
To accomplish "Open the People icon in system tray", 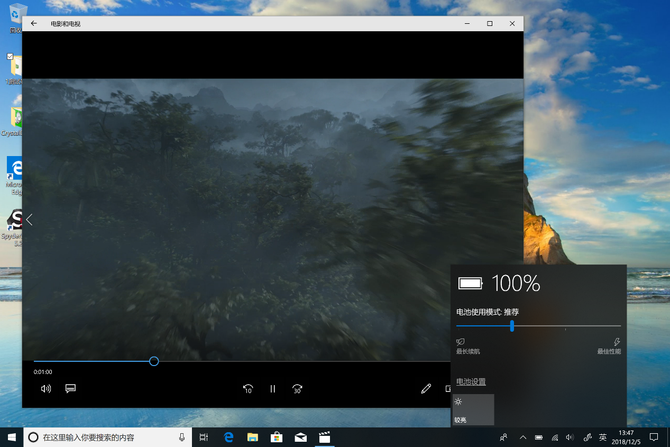I will coord(504,437).
